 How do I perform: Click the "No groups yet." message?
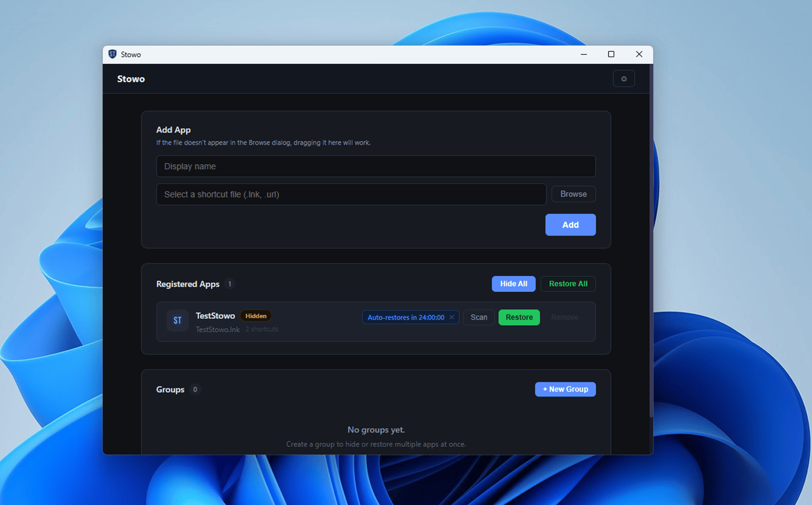(x=376, y=430)
